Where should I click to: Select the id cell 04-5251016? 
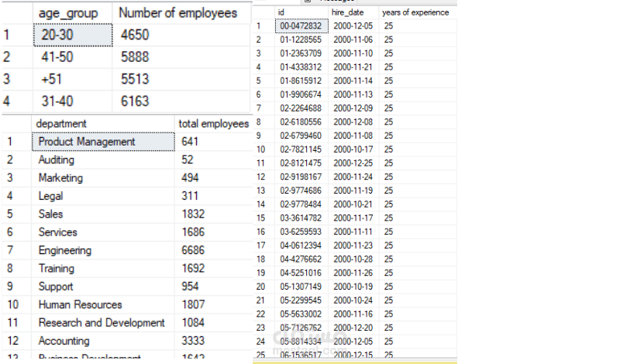point(301,273)
